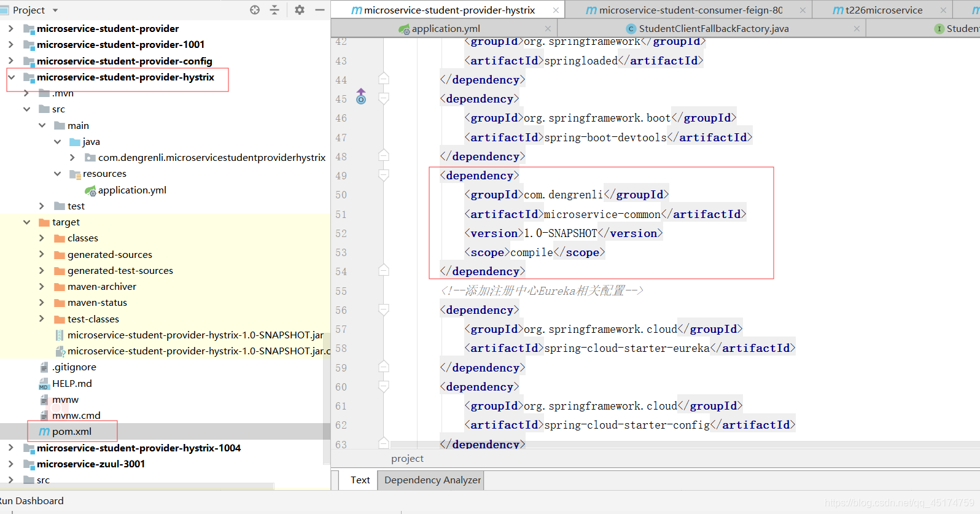Expand the maven-archiver folder
This screenshot has height=514, width=980.
pos(42,286)
